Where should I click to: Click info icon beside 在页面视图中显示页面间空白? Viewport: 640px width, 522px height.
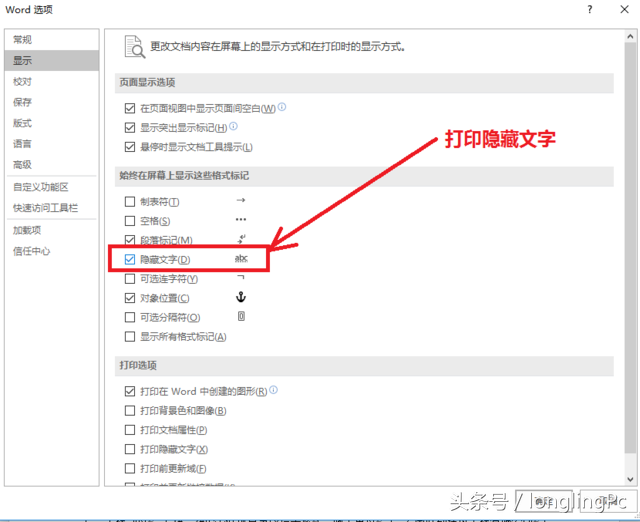click(282, 107)
